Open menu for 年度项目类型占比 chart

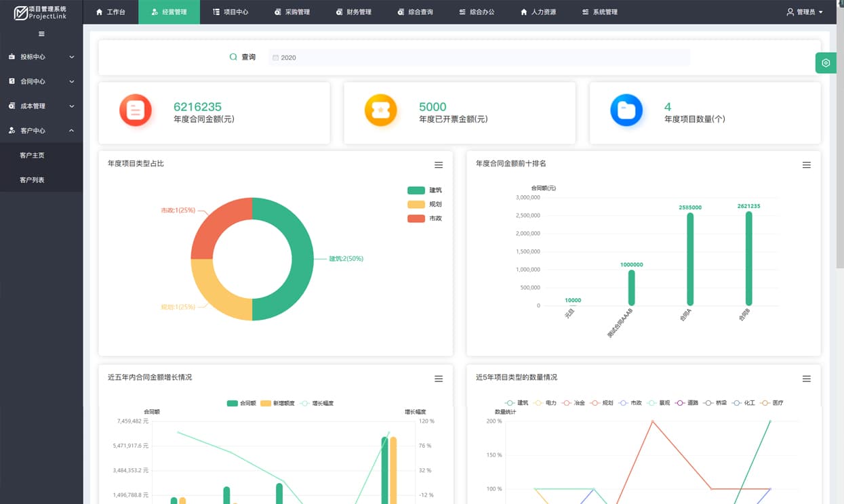pyautogui.click(x=439, y=165)
